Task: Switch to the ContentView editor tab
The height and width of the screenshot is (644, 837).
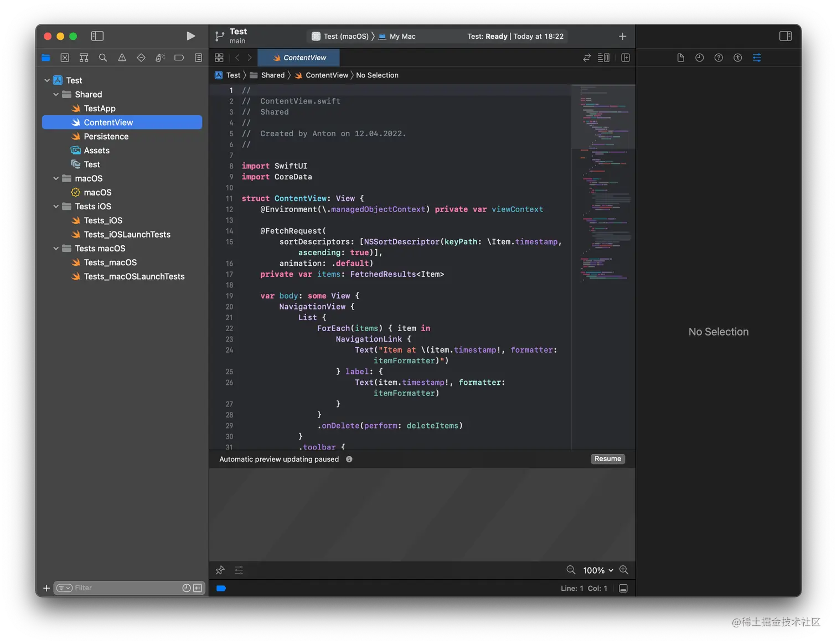Action: tap(299, 58)
